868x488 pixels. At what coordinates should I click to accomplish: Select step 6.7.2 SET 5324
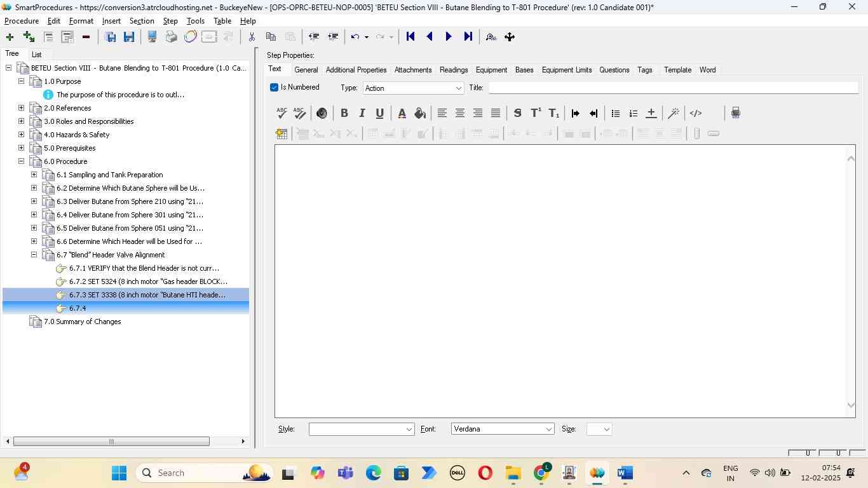(x=148, y=281)
